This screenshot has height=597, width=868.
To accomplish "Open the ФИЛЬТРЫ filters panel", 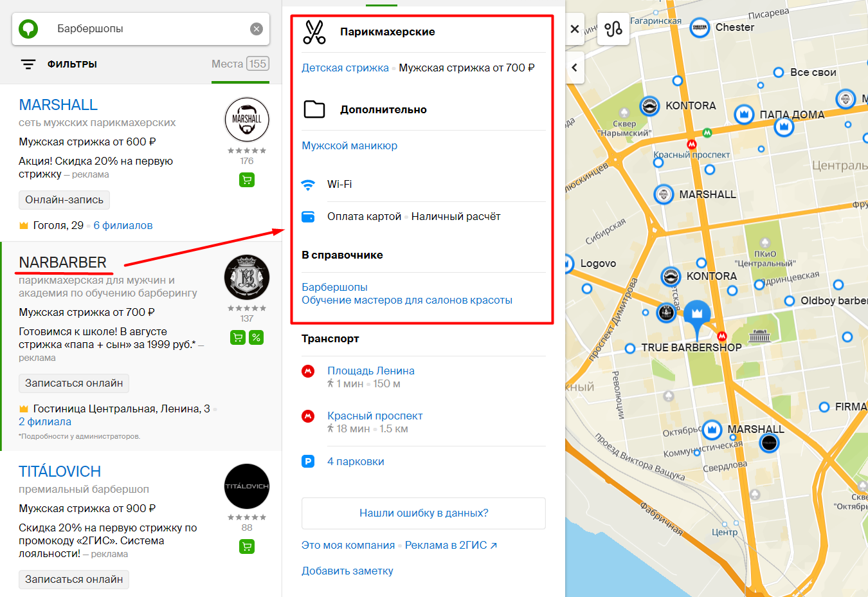I will [x=59, y=64].
